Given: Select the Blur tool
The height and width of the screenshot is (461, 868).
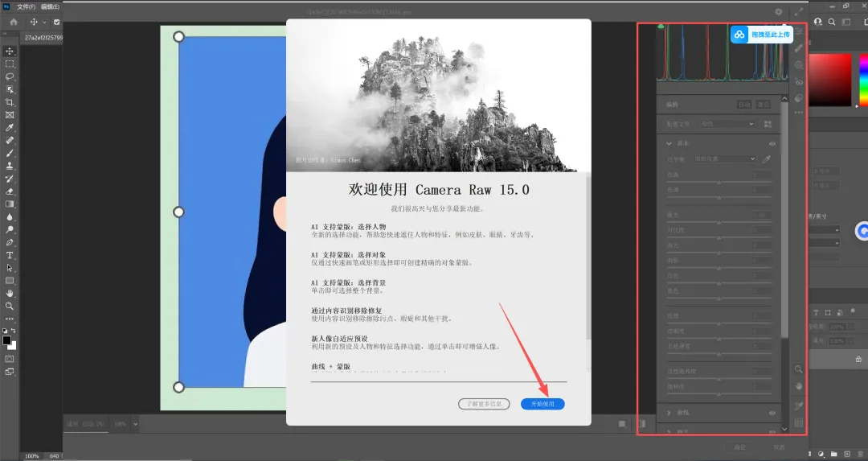Looking at the screenshot, I should 10,216.
